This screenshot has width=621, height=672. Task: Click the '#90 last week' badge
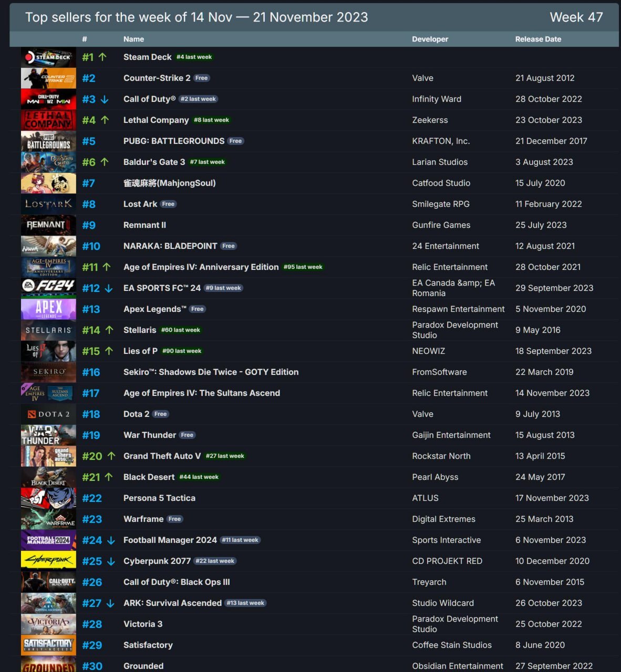(182, 351)
